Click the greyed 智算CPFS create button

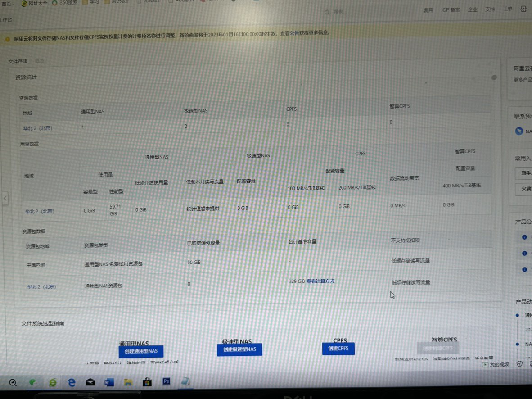[437, 348]
